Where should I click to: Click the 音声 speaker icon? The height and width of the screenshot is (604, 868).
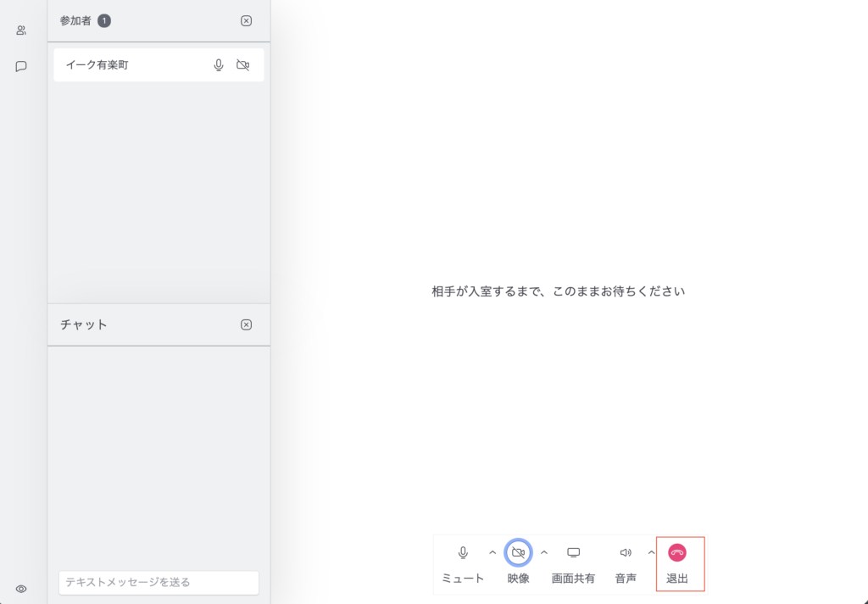(x=626, y=553)
